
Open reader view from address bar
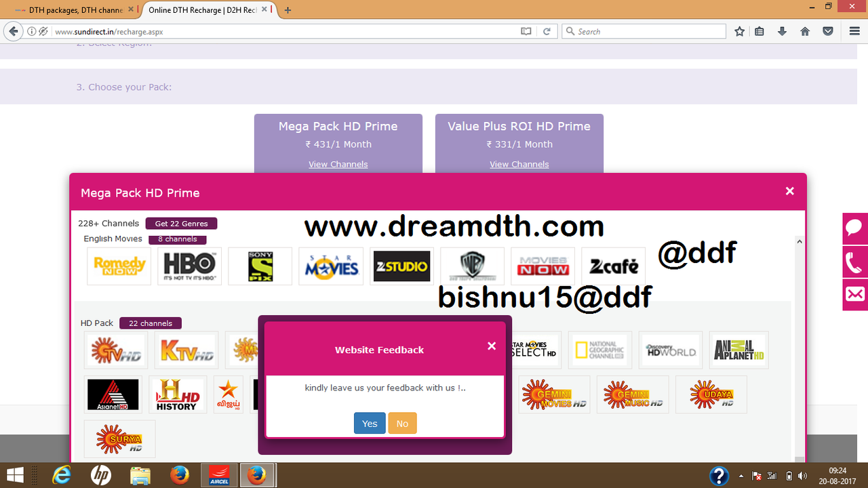pos(526,31)
